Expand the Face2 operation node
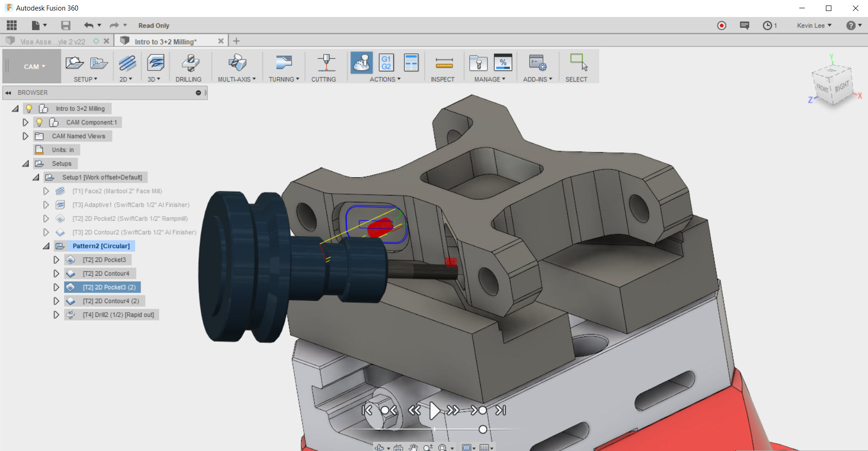This screenshot has height=451, width=868. click(x=46, y=191)
